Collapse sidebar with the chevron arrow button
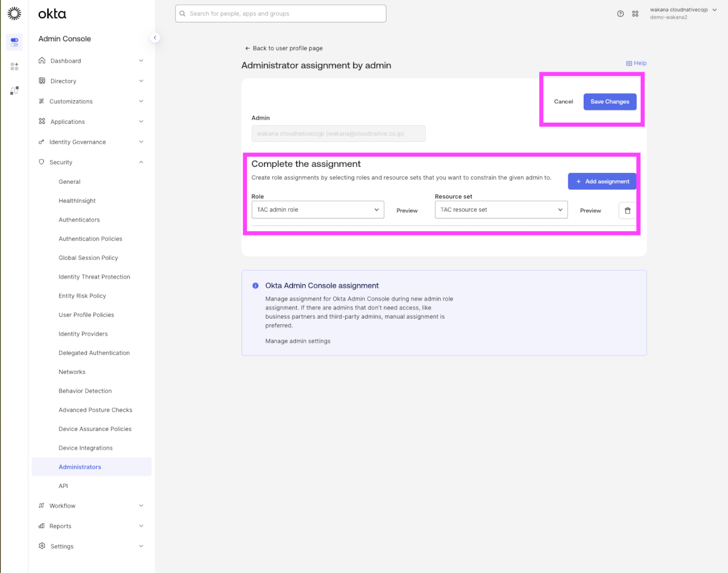 tap(155, 38)
